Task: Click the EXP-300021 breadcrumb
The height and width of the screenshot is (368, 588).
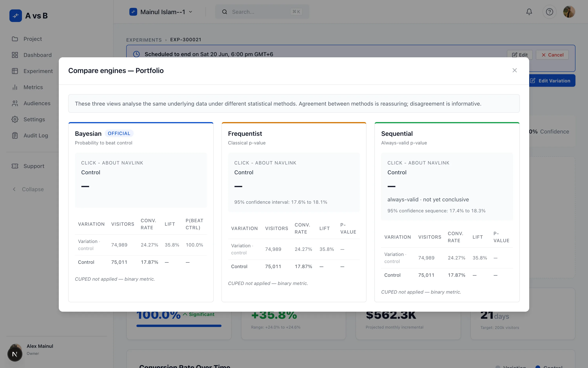Action: (x=186, y=40)
